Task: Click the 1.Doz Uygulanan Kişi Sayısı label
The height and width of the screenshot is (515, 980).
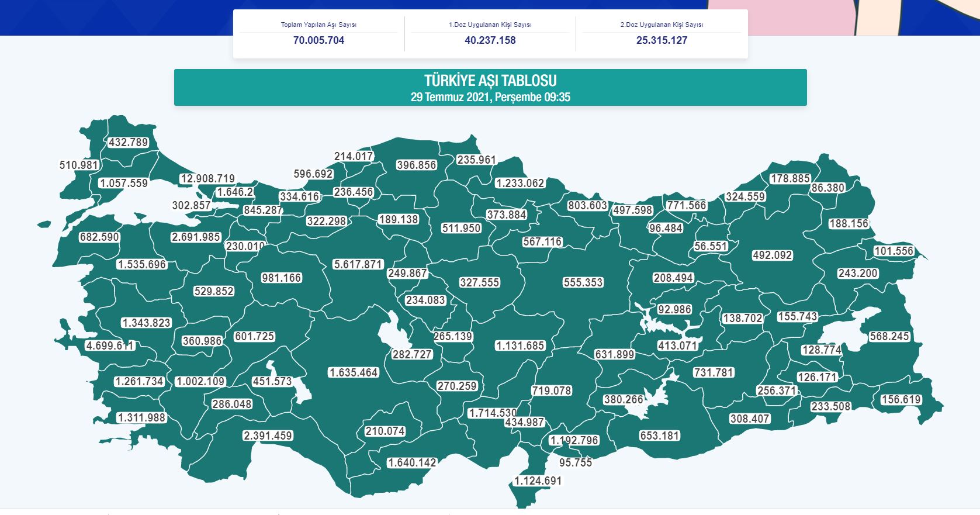Action: 490,25
